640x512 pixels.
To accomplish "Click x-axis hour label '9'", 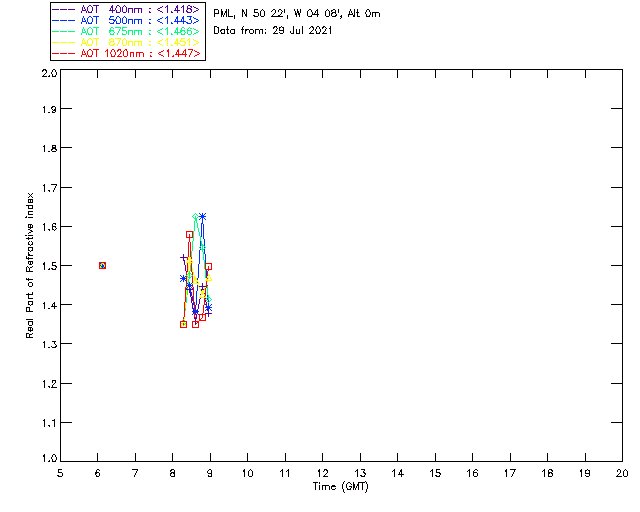I will [210, 473].
